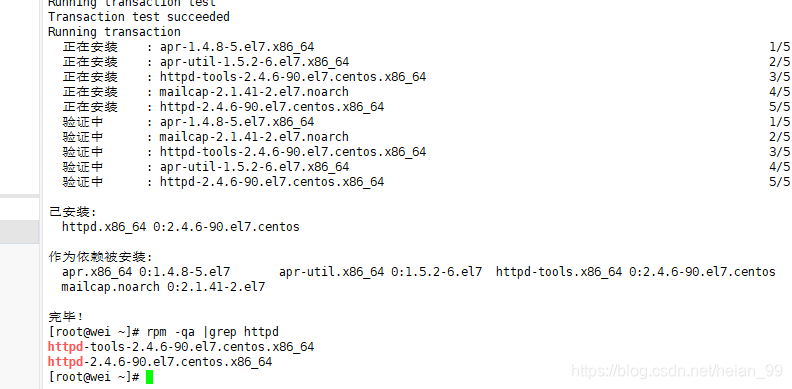Click the green terminal cursor block
The width and height of the screenshot is (792, 389).
click(149, 377)
